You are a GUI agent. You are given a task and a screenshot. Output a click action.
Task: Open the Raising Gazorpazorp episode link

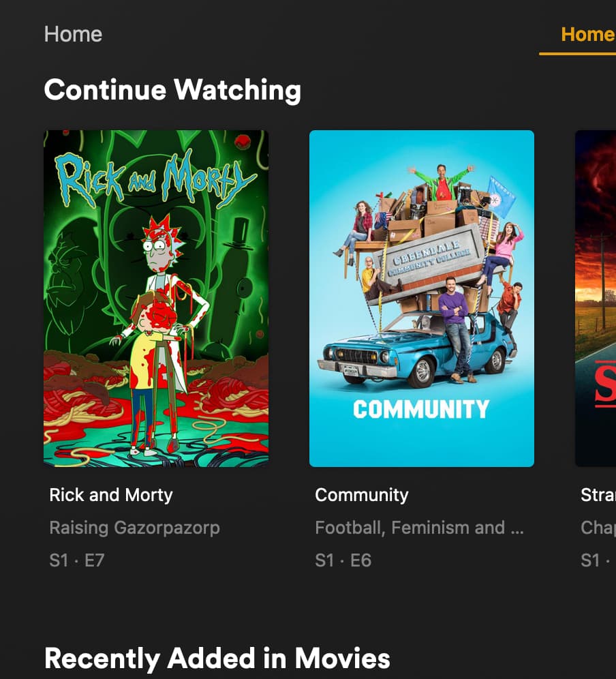coord(135,528)
